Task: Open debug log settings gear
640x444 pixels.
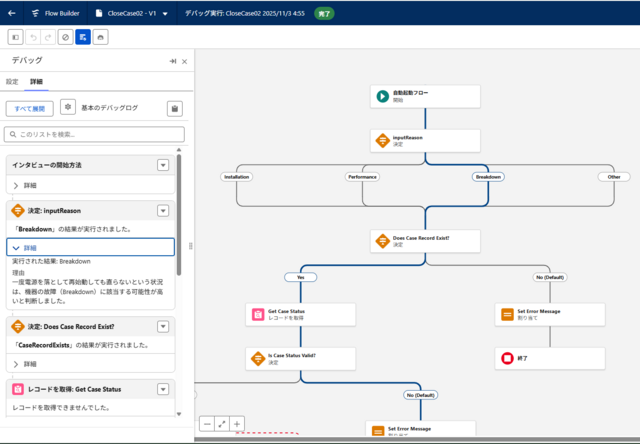Action: pos(68,107)
